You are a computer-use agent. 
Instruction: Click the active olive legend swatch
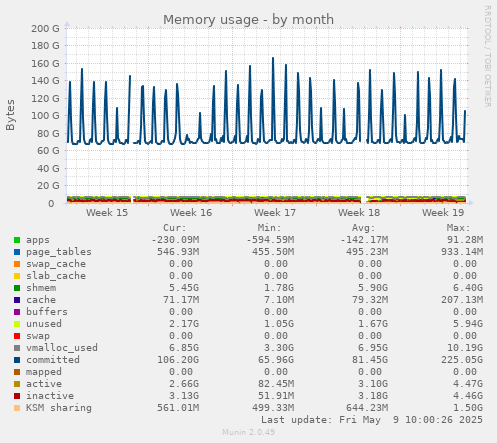coord(17,384)
